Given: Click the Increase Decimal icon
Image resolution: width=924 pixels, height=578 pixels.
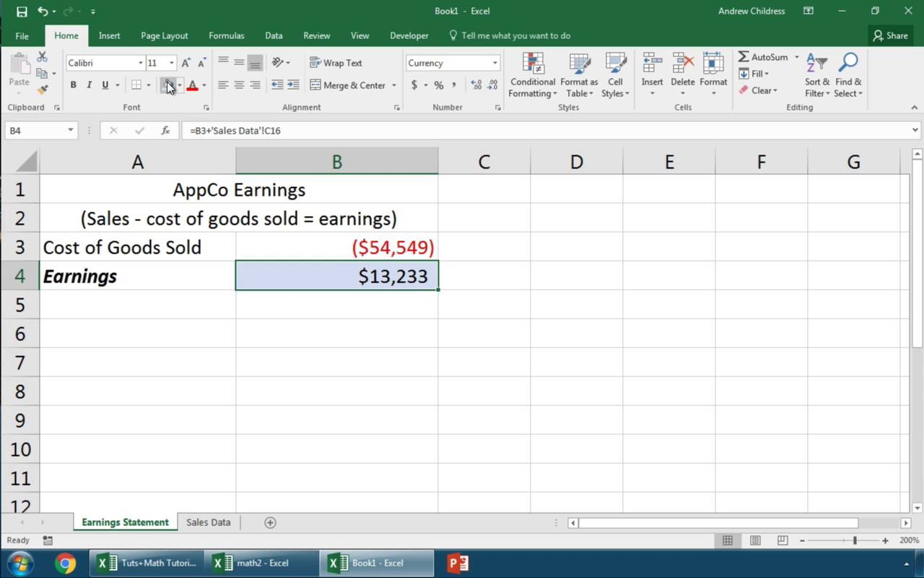Looking at the screenshot, I should [476, 85].
